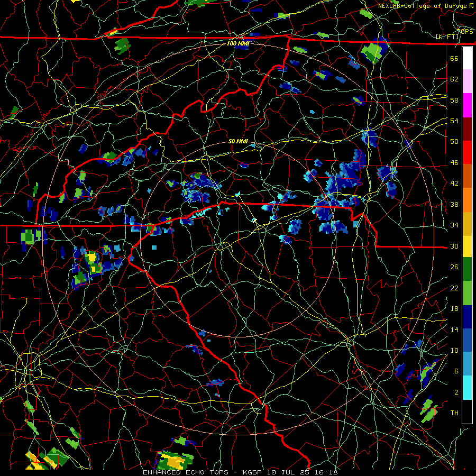This screenshot has height=476, width=476.
Task: Pick the bright yellow scale swatch
Action: pyautogui.click(x=467, y=246)
